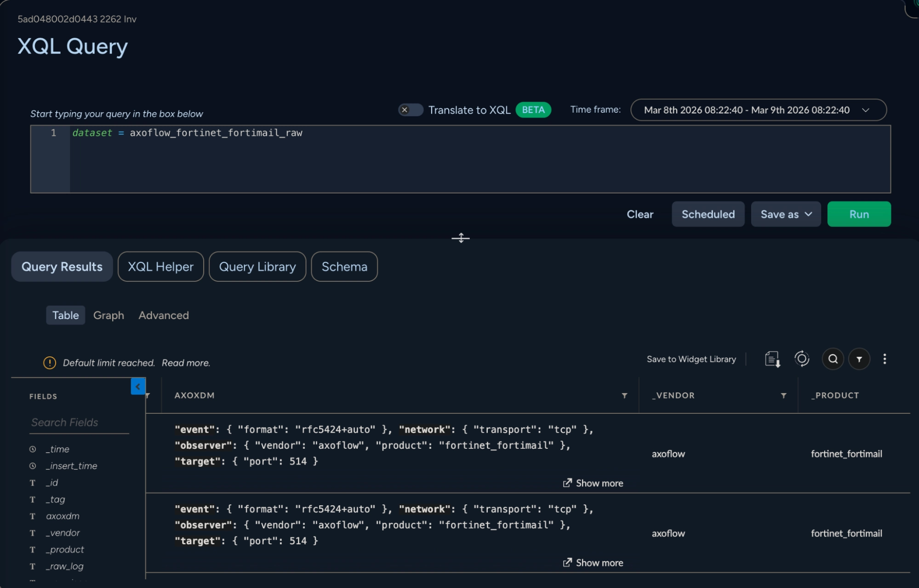Click the Default limit warning icon

pyautogui.click(x=50, y=363)
